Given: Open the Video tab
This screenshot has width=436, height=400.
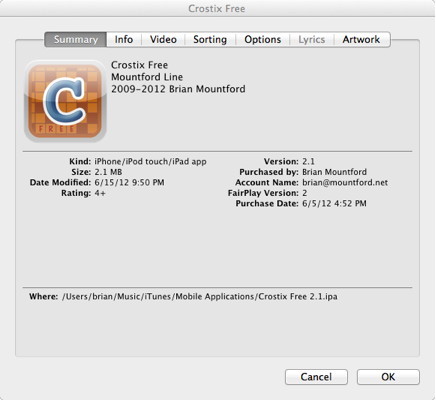Looking at the screenshot, I should coord(163,39).
